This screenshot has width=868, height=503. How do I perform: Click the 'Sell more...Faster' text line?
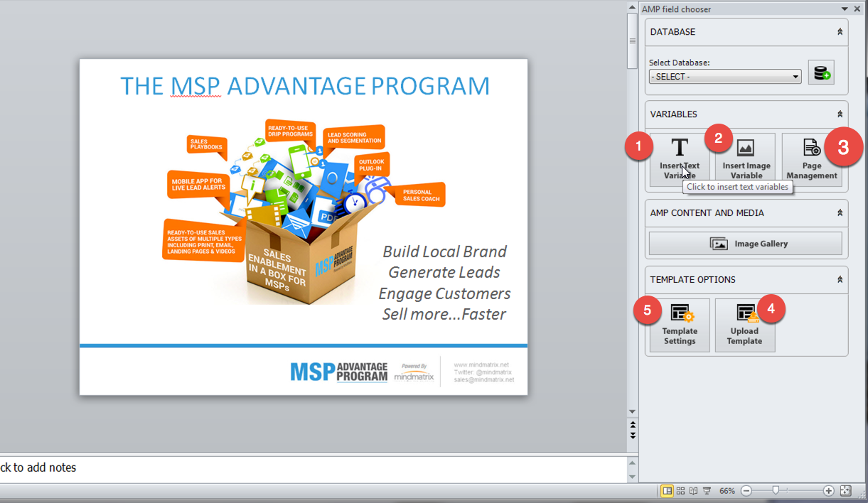point(444,314)
